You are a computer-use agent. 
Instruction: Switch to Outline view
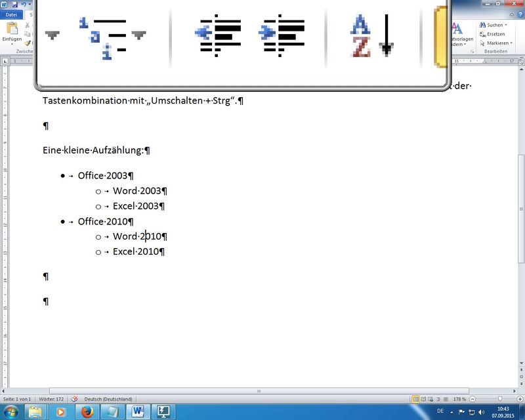tap(438, 399)
